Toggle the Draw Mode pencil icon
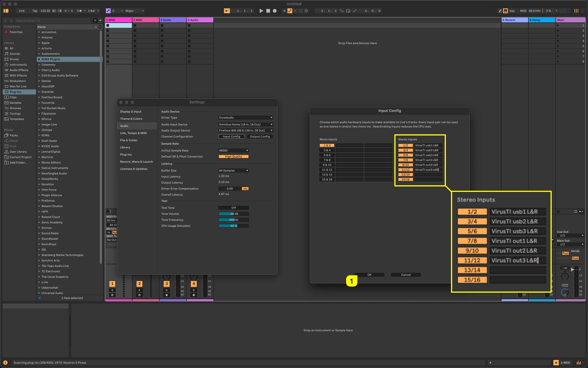The image size is (588, 368). [x=500, y=11]
